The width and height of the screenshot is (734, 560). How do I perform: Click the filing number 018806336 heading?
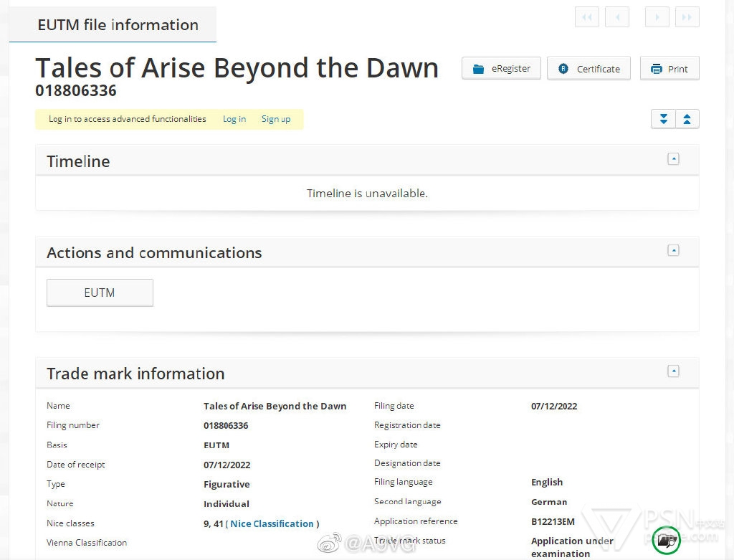coord(76,91)
